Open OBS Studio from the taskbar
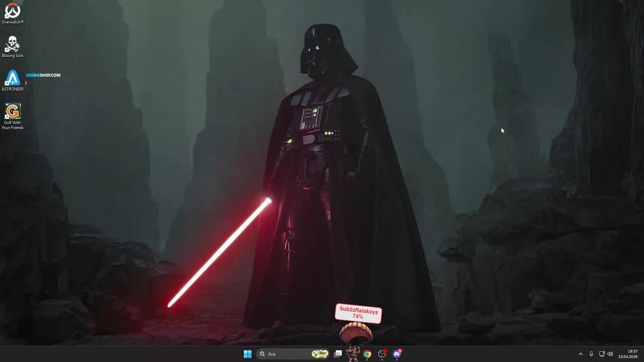This screenshot has height=362, width=644. pyautogui.click(x=382, y=354)
